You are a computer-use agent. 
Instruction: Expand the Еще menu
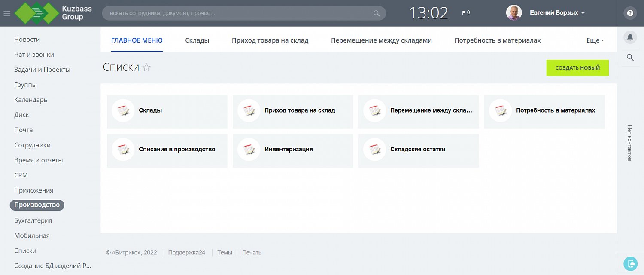pos(595,40)
